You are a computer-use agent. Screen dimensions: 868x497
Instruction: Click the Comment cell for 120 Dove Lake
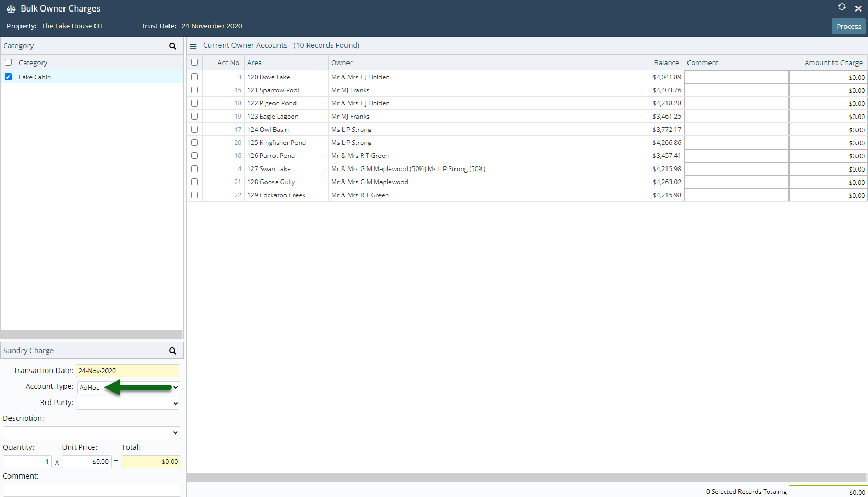pos(736,77)
